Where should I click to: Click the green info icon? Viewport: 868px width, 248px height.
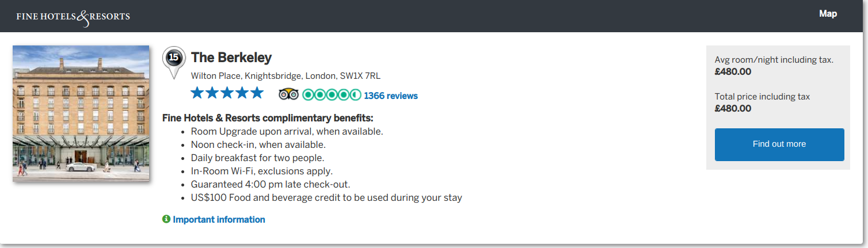[x=166, y=219]
